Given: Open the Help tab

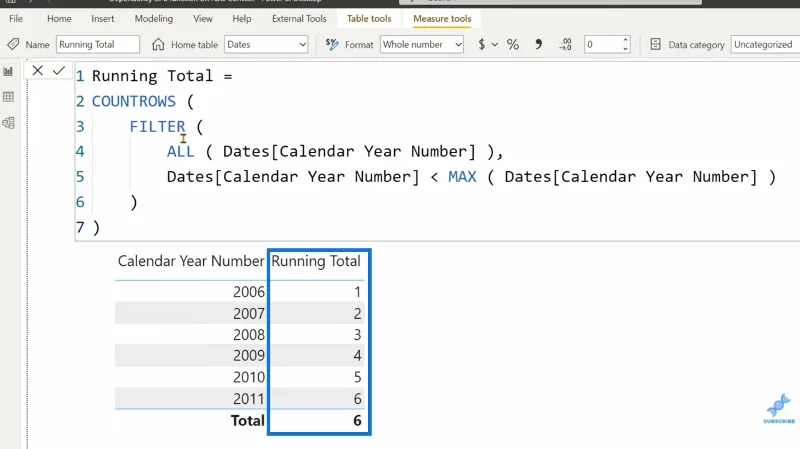Looking at the screenshot, I should tap(242, 18).
